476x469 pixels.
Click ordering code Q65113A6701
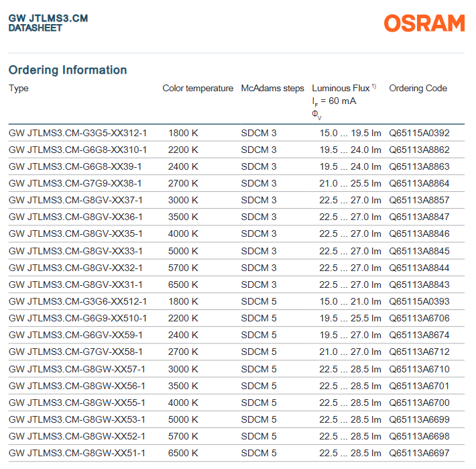click(419, 386)
